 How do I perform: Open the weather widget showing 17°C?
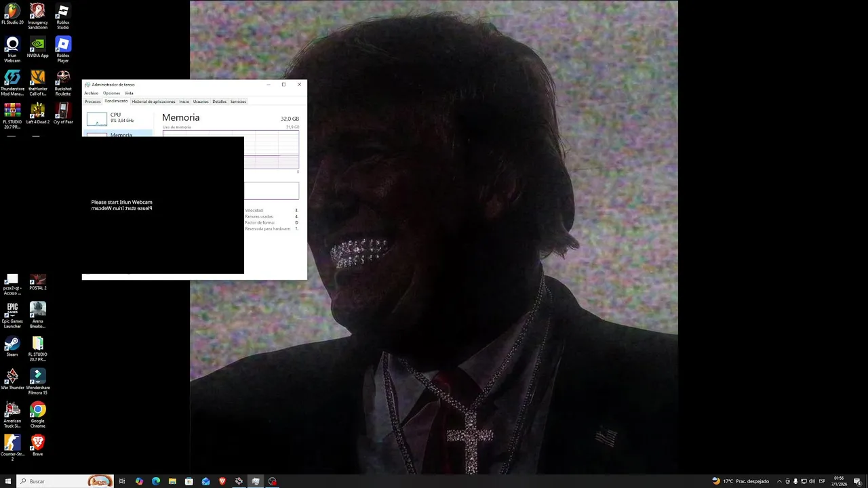click(x=741, y=481)
